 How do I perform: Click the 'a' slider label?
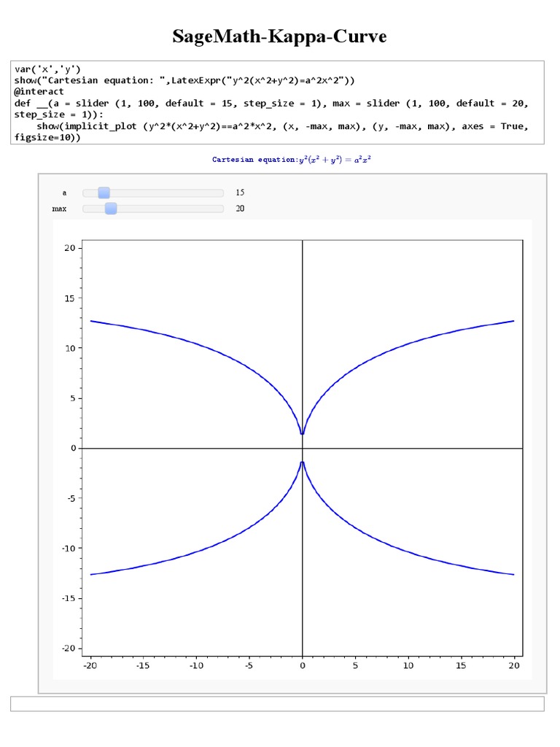coord(64,193)
